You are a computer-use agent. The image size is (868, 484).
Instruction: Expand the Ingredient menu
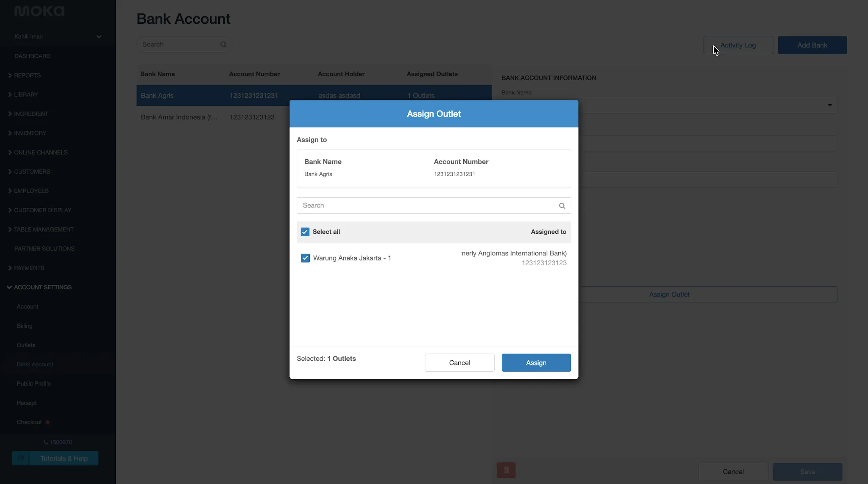pos(28,114)
